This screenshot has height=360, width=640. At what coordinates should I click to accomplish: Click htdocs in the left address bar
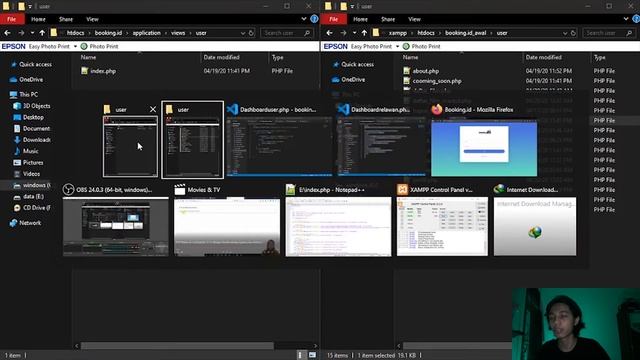[76, 33]
